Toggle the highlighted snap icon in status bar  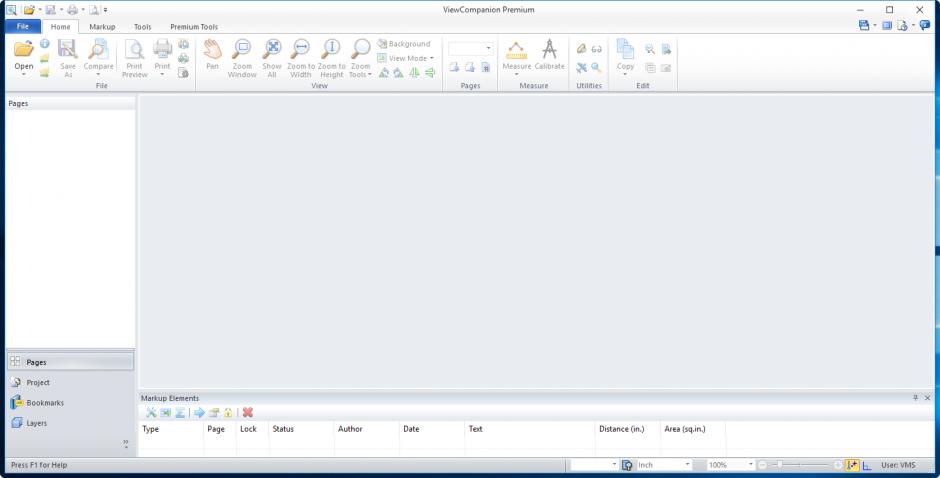pyautogui.click(x=852, y=465)
